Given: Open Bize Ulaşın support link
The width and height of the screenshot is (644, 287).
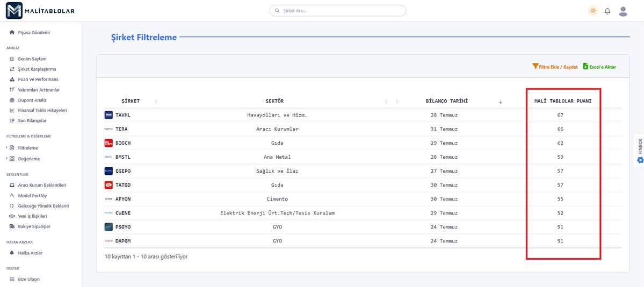Looking at the screenshot, I should click(x=29, y=279).
